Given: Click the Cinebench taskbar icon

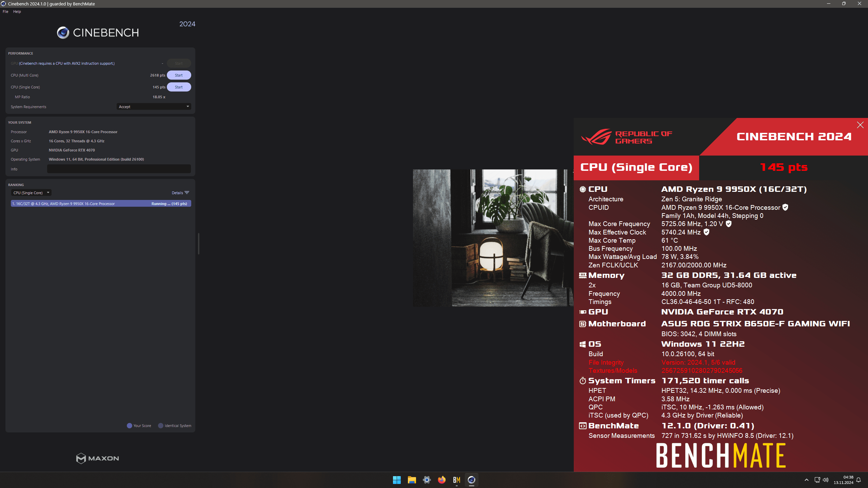Looking at the screenshot, I should 471,480.
